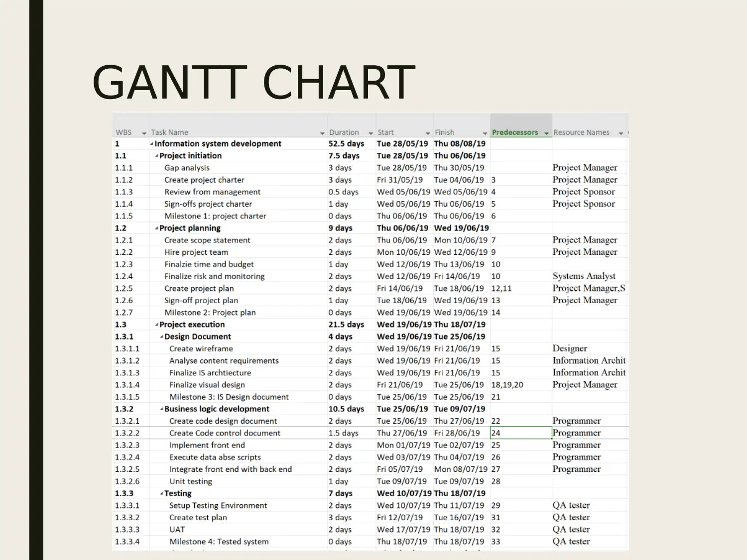Select the Setup Testing Environment task
Viewport: 747px width, 560px height.
click(x=218, y=505)
